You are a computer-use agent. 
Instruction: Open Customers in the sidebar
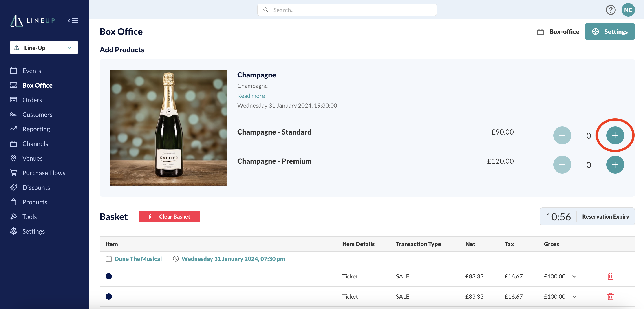(37, 115)
